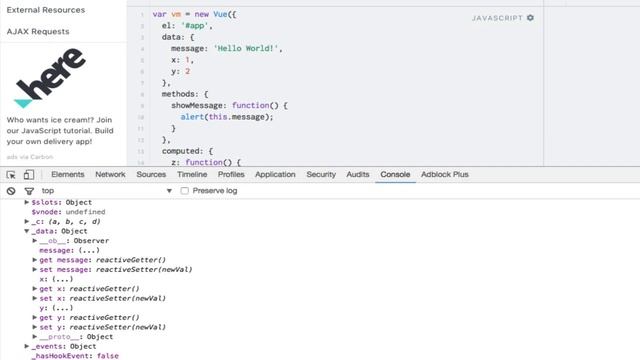Place cursor on the 'Hello World!' string in code

246,48
